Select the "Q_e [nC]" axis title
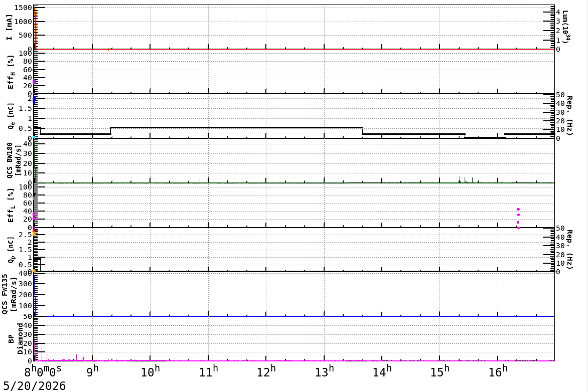This screenshot has height=392, width=588. (11, 116)
